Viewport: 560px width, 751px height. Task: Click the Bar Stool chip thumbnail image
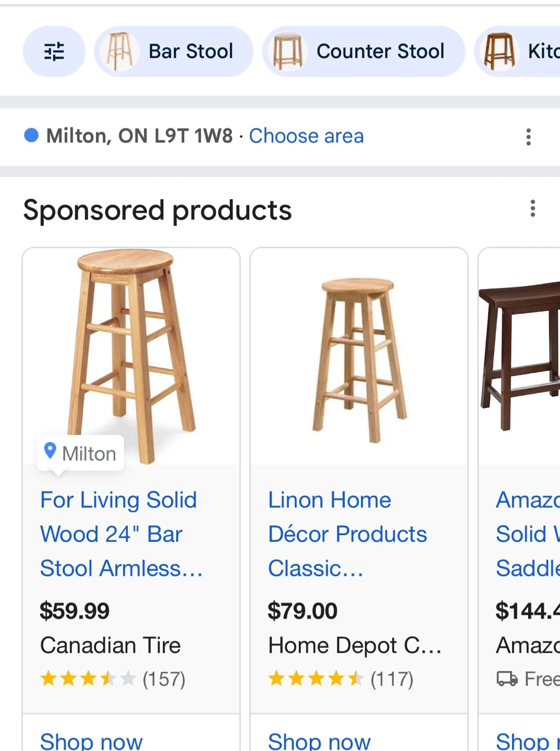coord(119,52)
